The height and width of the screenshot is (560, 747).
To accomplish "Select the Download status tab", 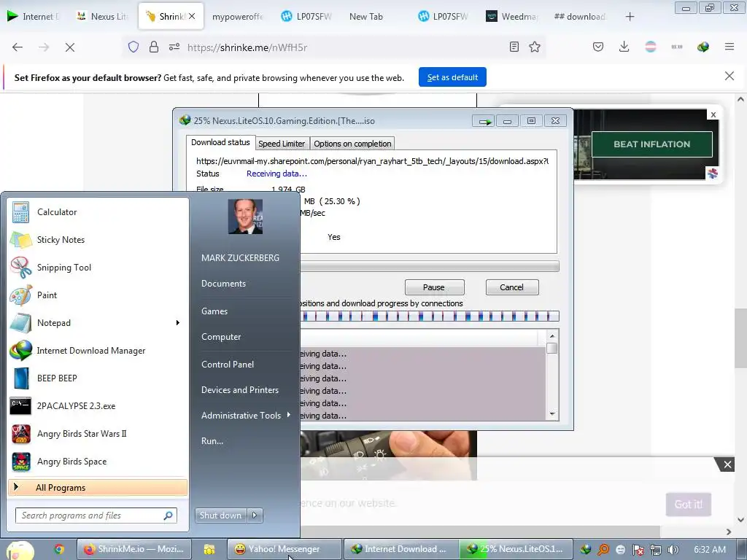I will (220, 142).
